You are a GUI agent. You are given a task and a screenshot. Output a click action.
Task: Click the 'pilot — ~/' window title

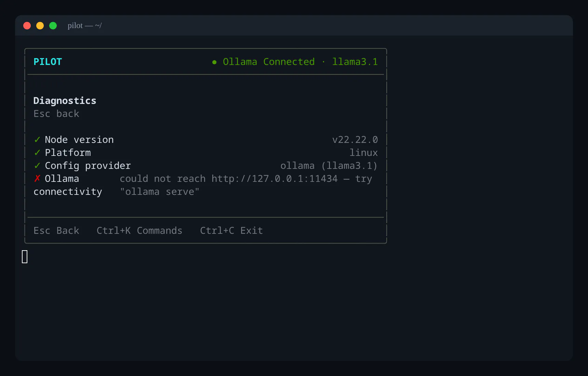tap(85, 26)
